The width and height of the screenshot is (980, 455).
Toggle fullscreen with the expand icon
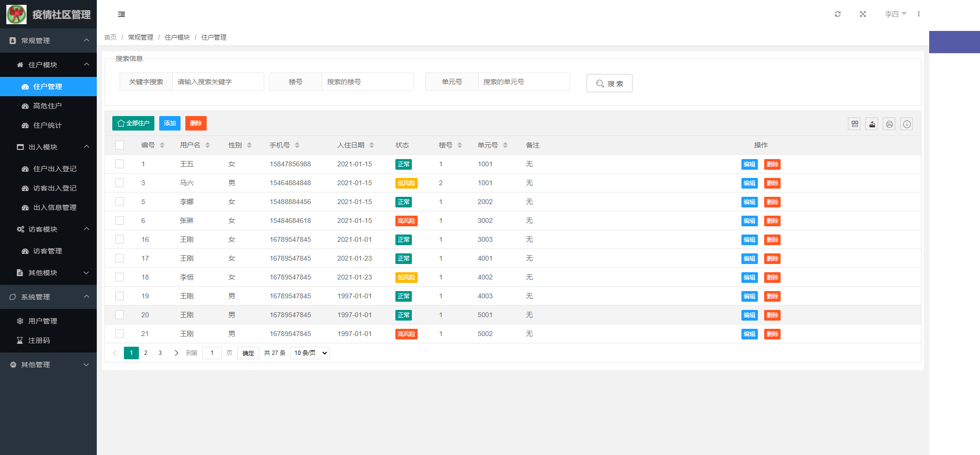tap(863, 14)
